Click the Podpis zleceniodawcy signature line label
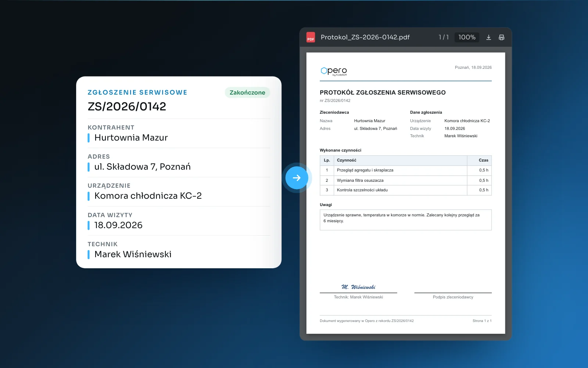Viewport: 588px width, 368px height. pos(453,297)
